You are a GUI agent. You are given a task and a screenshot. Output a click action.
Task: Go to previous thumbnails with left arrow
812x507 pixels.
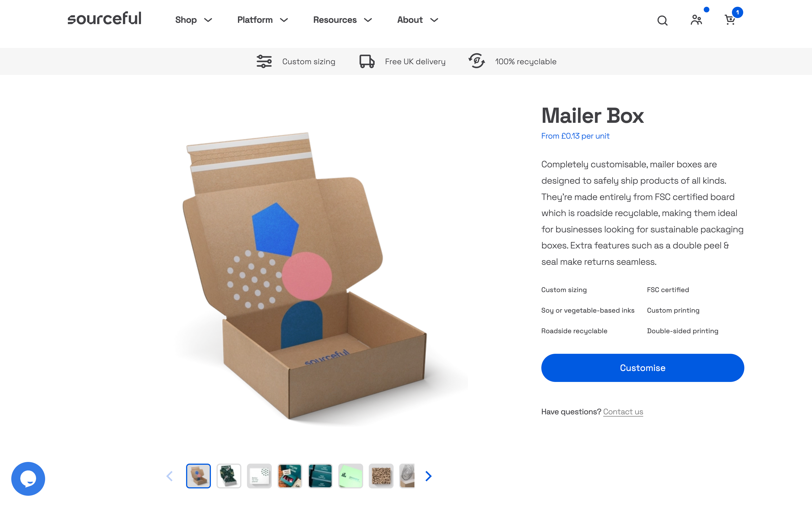click(169, 476)
